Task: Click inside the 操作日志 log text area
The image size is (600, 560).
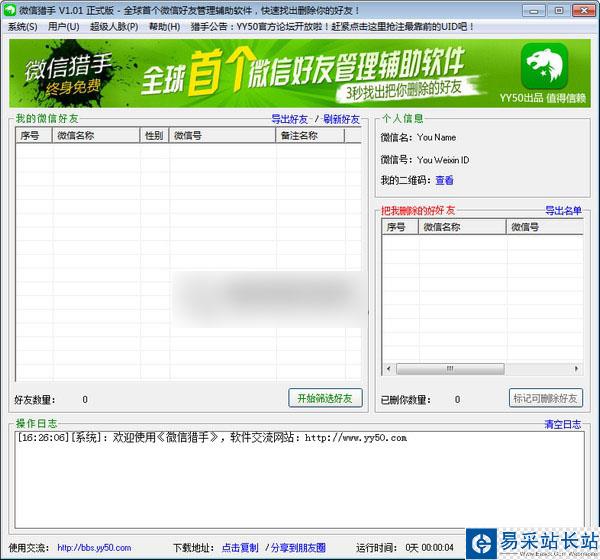Action: click(x=300, y=480)
